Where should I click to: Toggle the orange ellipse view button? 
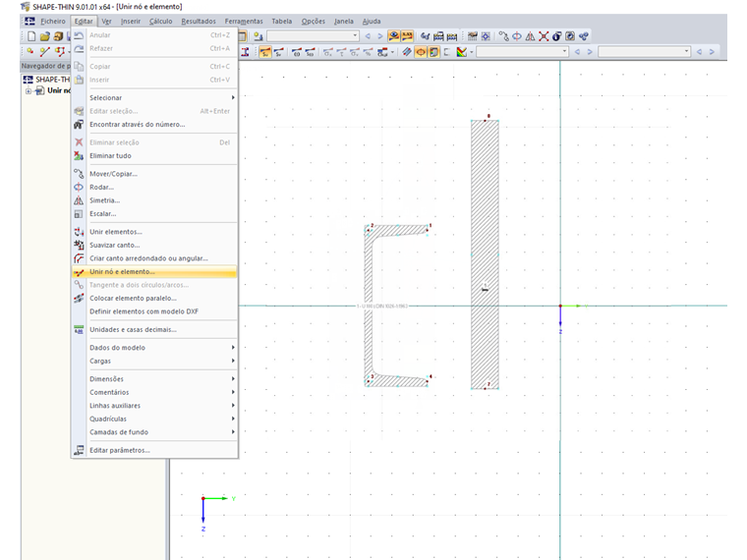point(421,52)
